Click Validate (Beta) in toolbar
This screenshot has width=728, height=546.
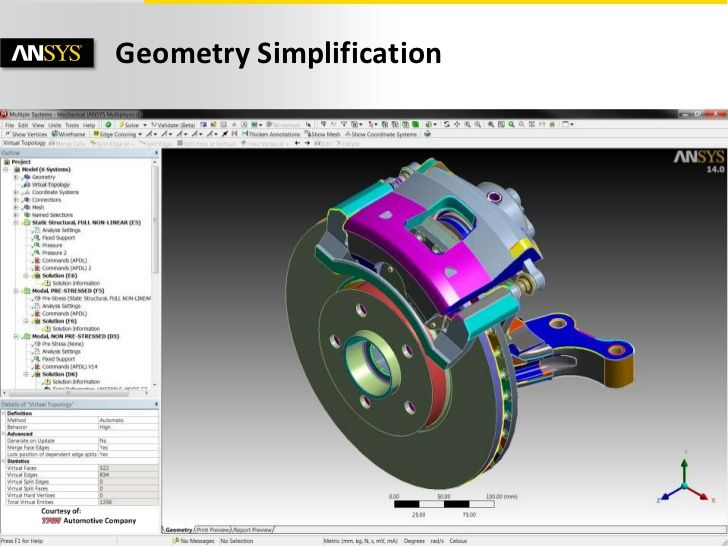[173, 125]
